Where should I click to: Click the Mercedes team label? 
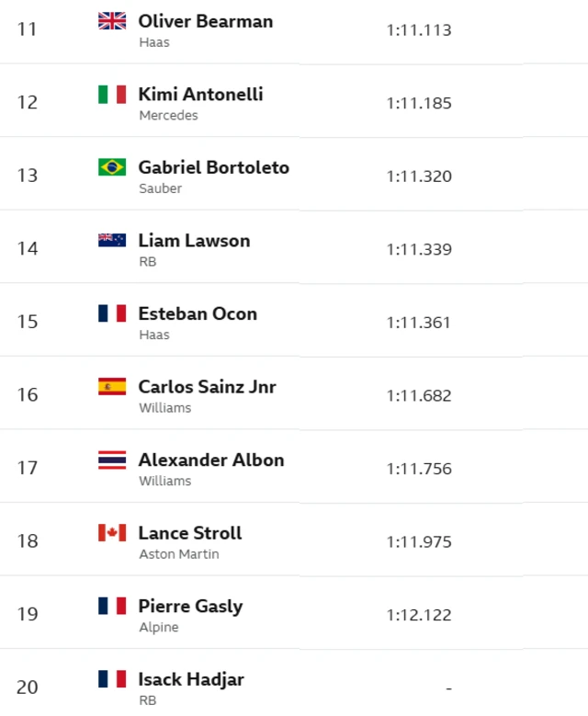coord(168,116)
